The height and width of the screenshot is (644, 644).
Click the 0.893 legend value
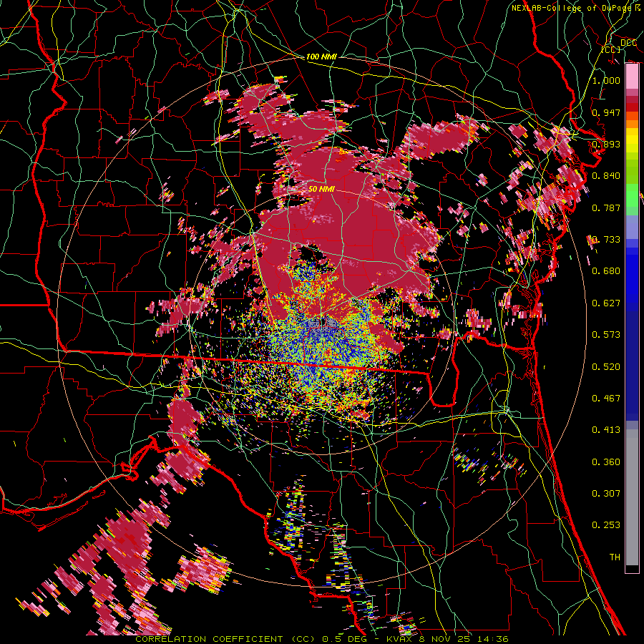(x=606, y=144)
